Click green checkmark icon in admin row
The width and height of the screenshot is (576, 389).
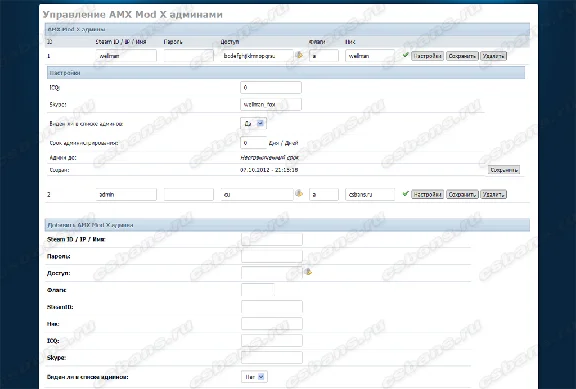click(406, 194)
